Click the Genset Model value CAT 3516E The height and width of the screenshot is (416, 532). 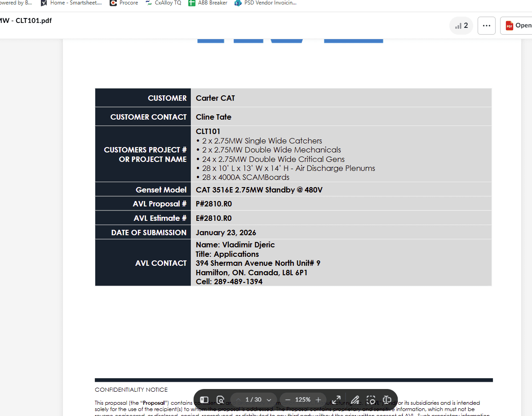[259, 190]
